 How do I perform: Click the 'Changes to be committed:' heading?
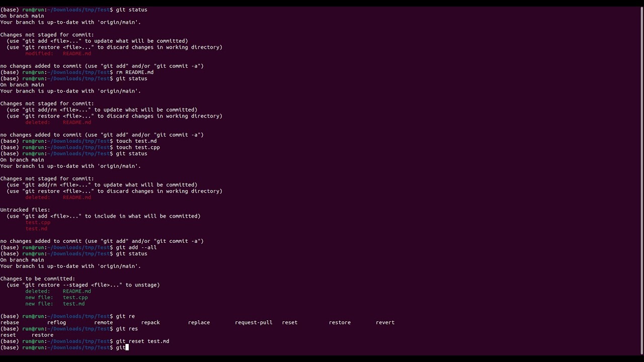pyautogui.click(x=37, y=279)
